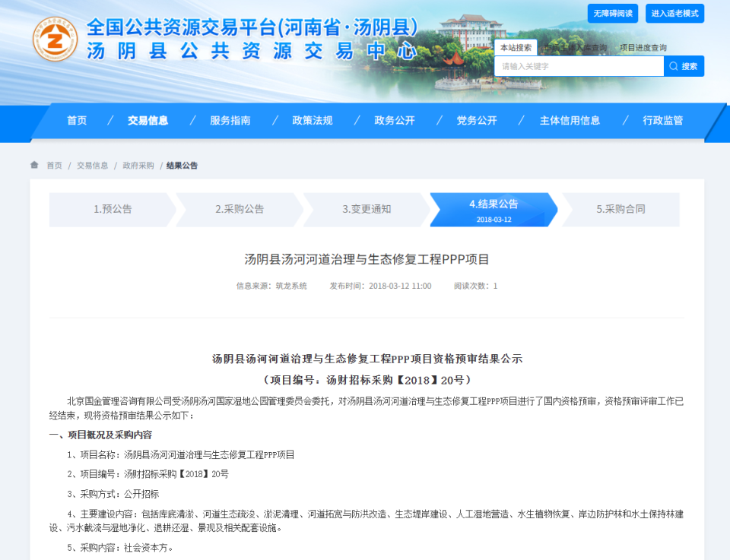Screen dimensions: 730x560
Task: Open 无障碍阅读 accessibility reading mode
Action: [613, 12]
